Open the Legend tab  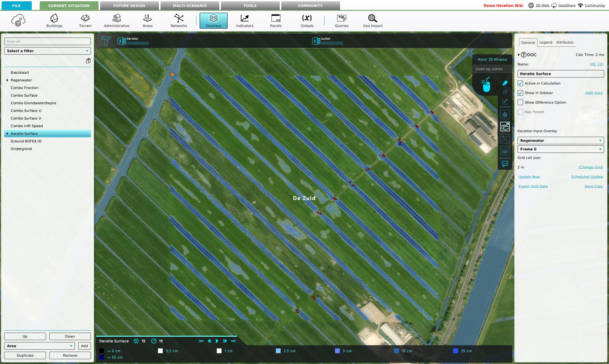pyautogui.click(x=545, y=42)
